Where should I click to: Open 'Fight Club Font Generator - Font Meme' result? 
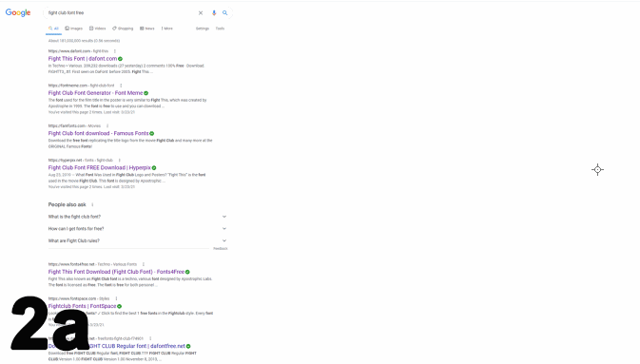coord(95,93)
